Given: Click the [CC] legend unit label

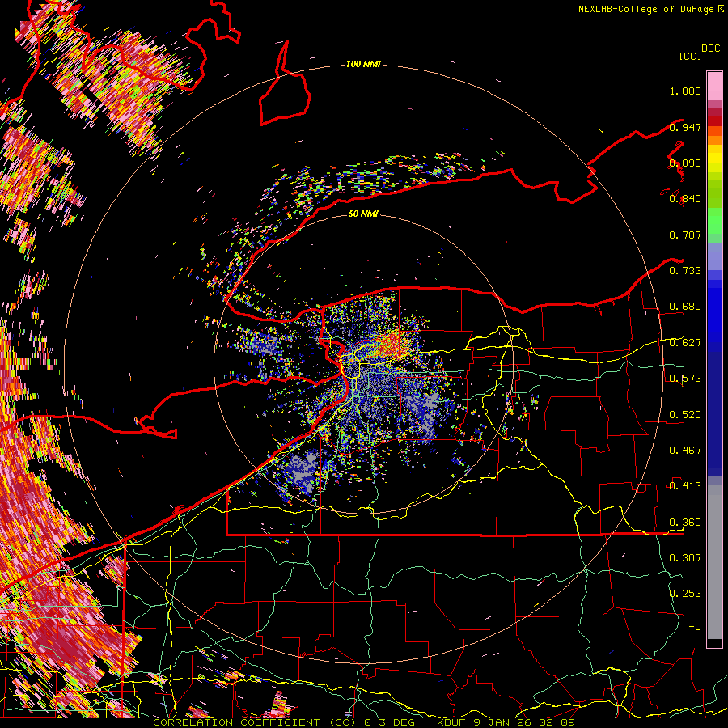Looking at the screenshot, I should coord(690,56).
